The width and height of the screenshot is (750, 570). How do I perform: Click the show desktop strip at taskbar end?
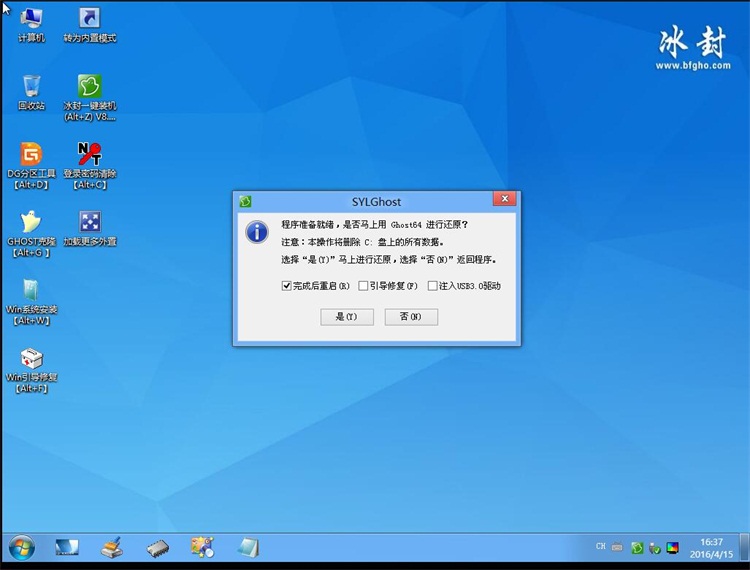[745, 548]
